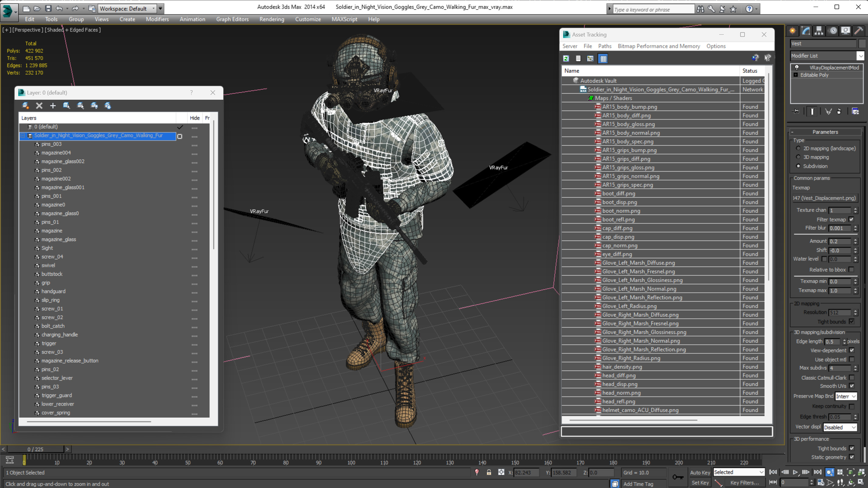This screenshot has height=488, width=868.
Task: Click the Max subdivs spinner arrows
Action: pos(855,368)
